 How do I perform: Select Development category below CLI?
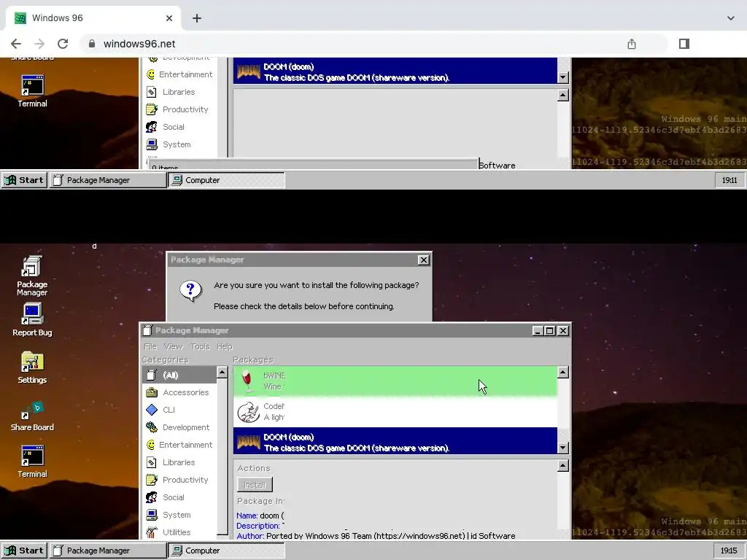[179, 427]
